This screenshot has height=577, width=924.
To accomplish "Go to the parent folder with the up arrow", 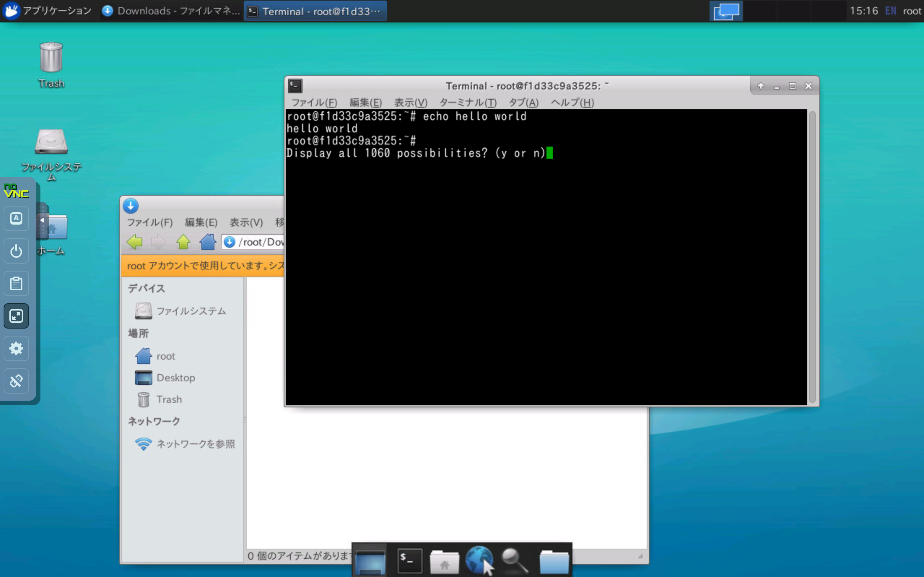I will coord(183,242).
